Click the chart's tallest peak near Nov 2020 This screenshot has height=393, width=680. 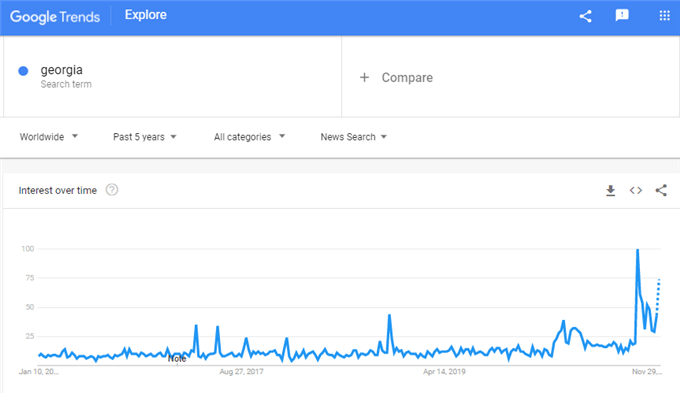[x=638, y=250]
